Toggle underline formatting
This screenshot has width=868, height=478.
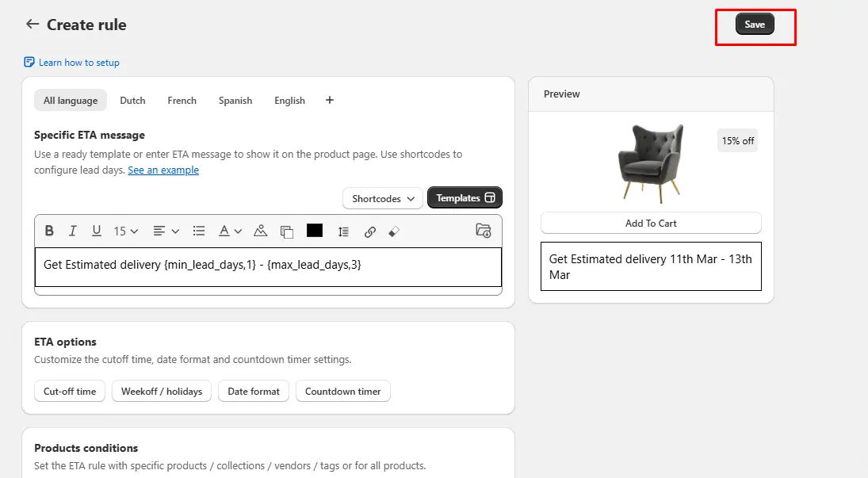97,231
